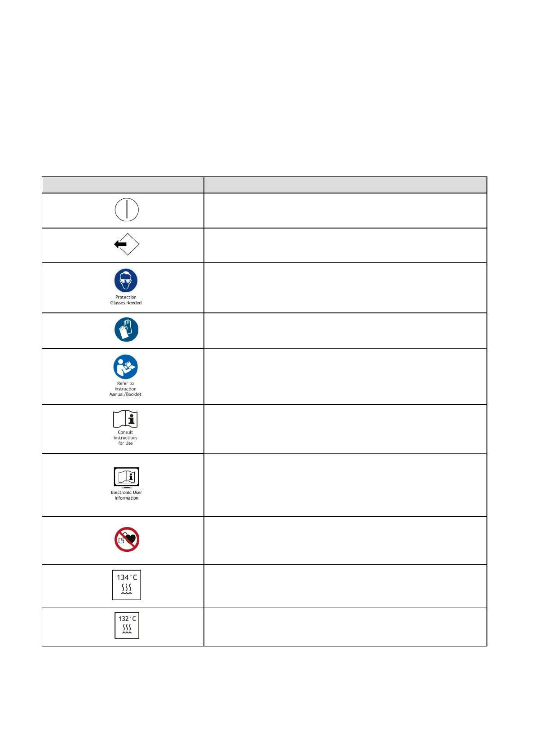Click description cell beside the gloves icon

(345, 330)
